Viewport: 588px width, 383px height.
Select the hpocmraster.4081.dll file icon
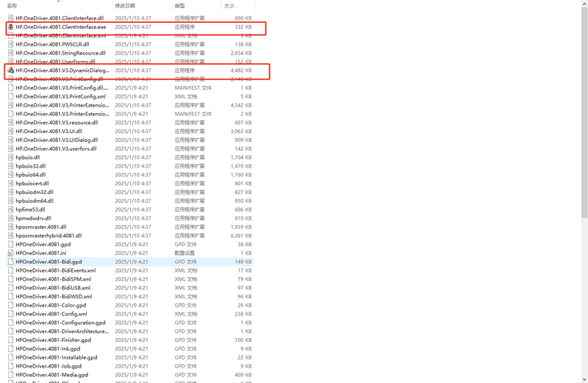[10, 227]
